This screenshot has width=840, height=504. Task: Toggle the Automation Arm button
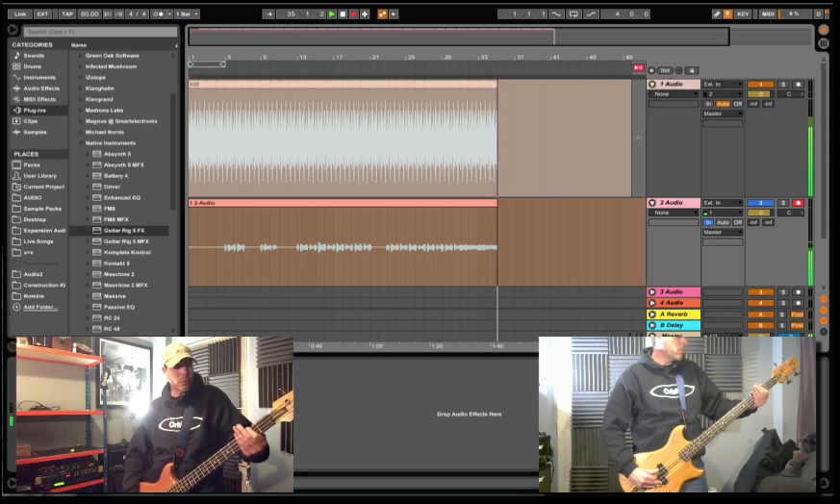coord(383,13)
